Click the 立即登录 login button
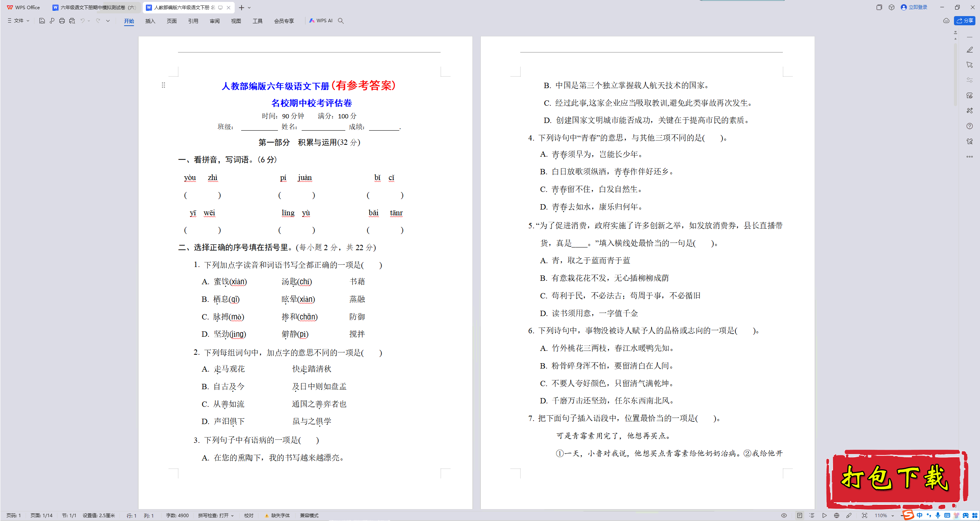The height and width of the screenshot is (521, 980). click(914, 7)
